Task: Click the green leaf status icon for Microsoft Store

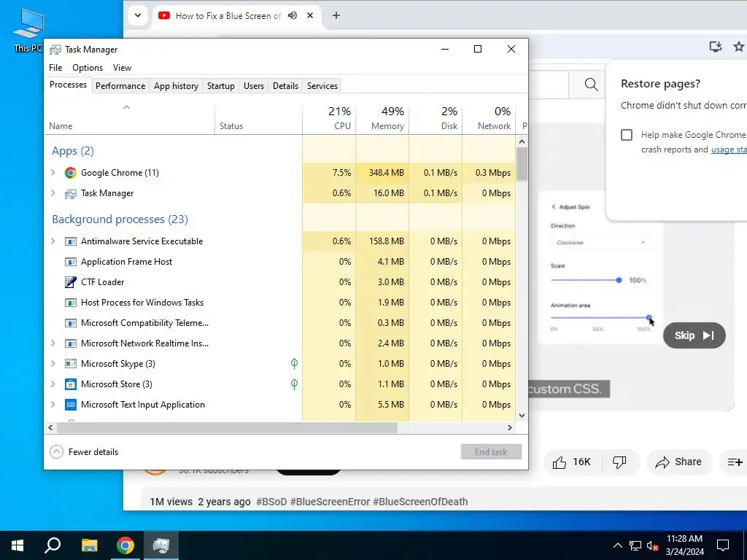Action: pos(295,384)
